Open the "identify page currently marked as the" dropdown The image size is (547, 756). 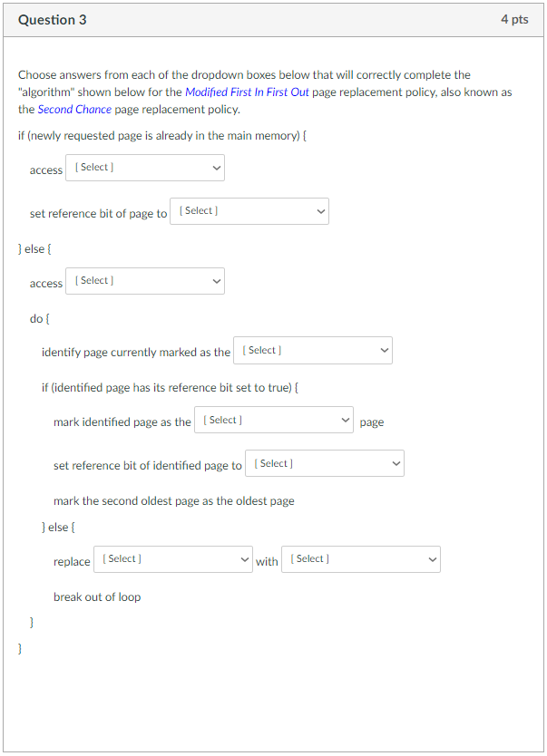312,350
